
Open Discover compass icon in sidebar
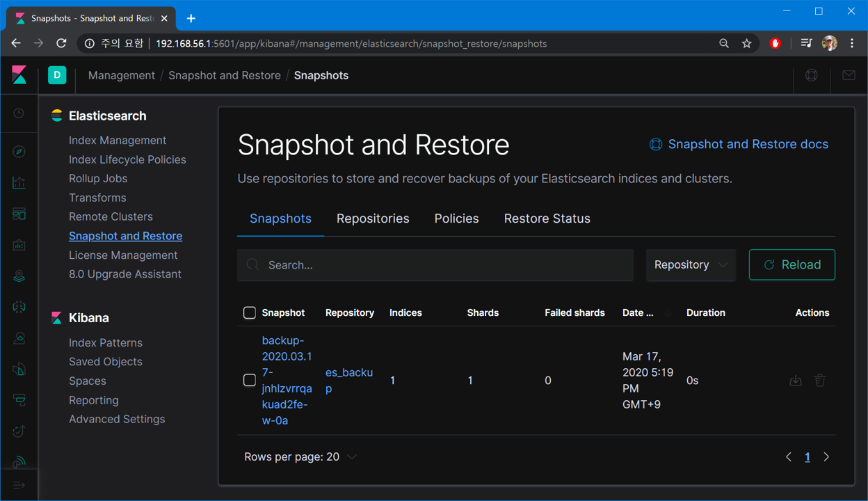19,152
